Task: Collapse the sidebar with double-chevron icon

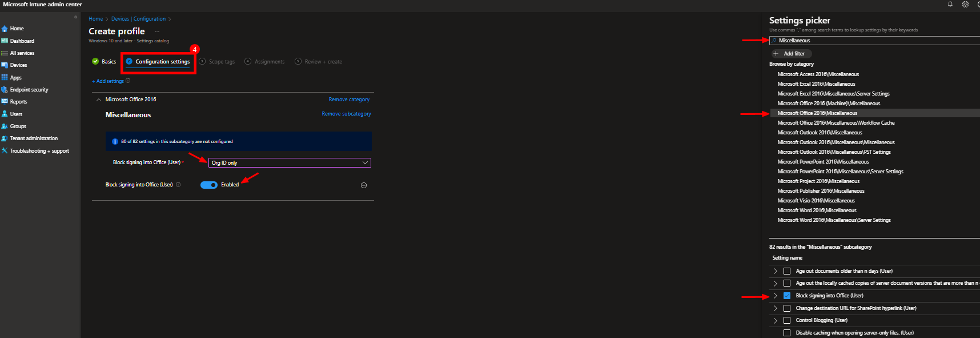Action: (x=75, y=17)
